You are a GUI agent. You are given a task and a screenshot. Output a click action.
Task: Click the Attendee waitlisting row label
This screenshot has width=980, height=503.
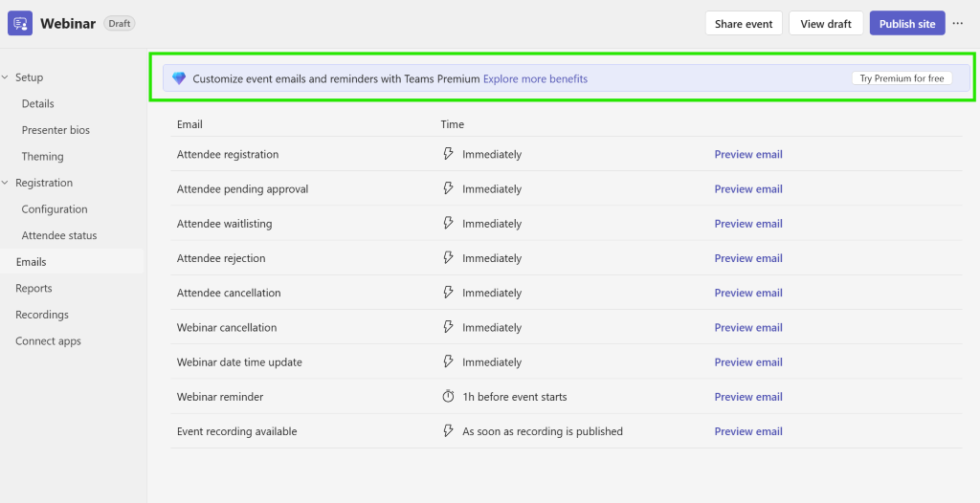(224, 224)
